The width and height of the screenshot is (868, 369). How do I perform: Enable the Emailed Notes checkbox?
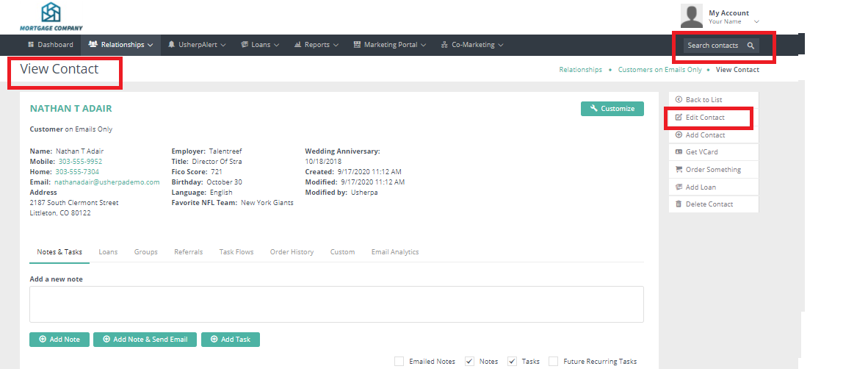tap(399, 361)
